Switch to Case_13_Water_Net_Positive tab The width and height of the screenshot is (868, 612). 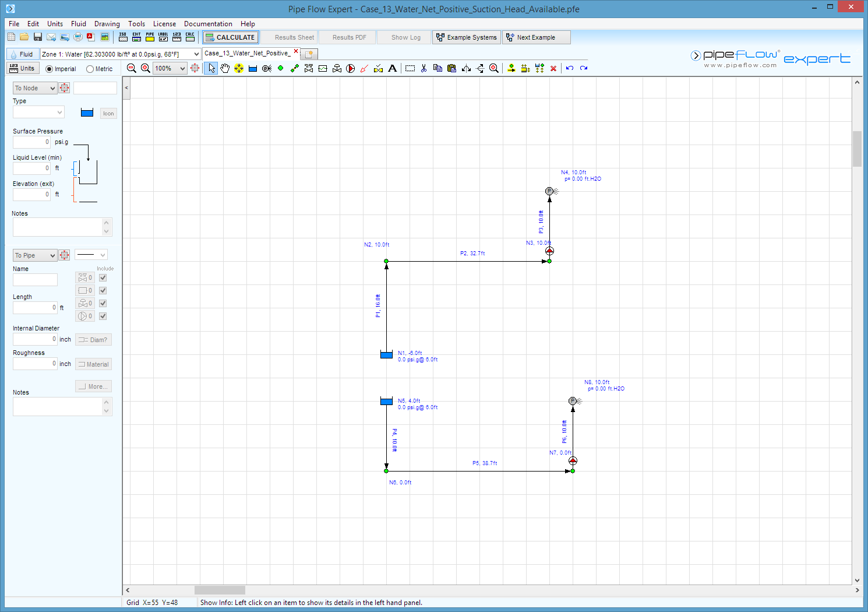[247, 53]
